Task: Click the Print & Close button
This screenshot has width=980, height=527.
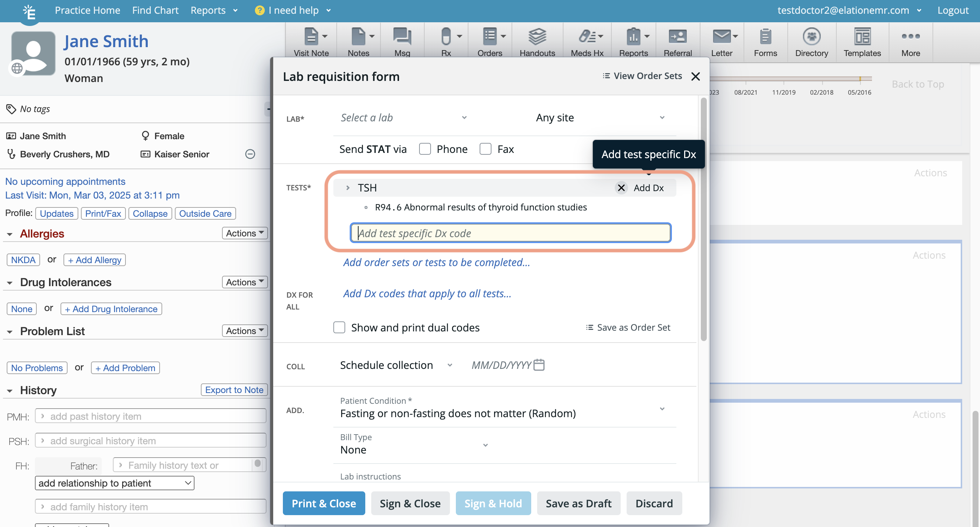Action: tap(323, 503)
